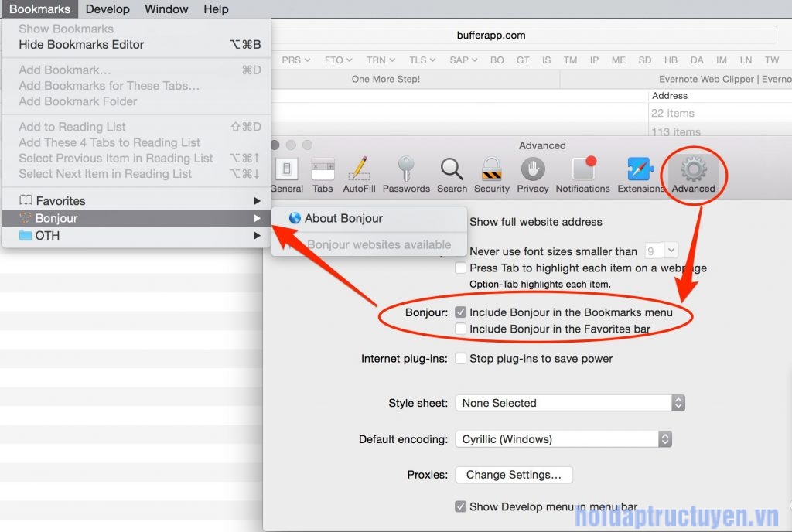Select the Tabs preferences icon
This screenshot has height=532, width=792.
(323, 170)
